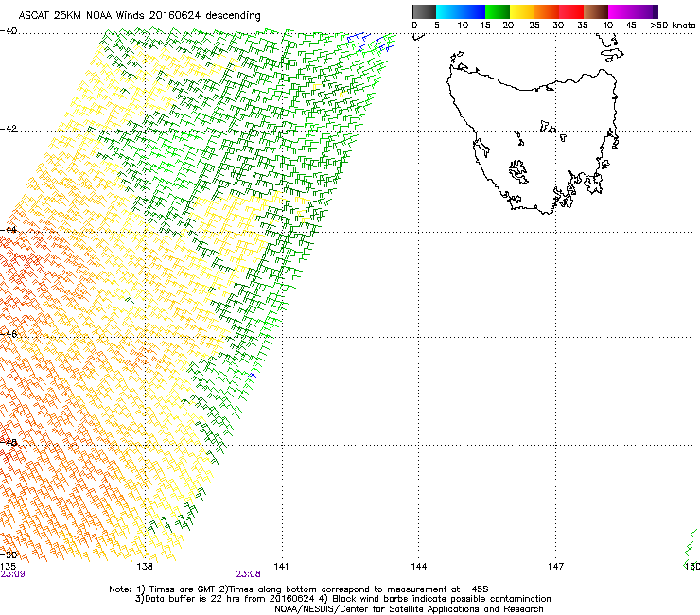The height and width of the screenshot is (615, 700).
Task: Click the 'NOAA/NESDIS/Center for Satellite Applications and Research' credit
Action: coord(409,608)
